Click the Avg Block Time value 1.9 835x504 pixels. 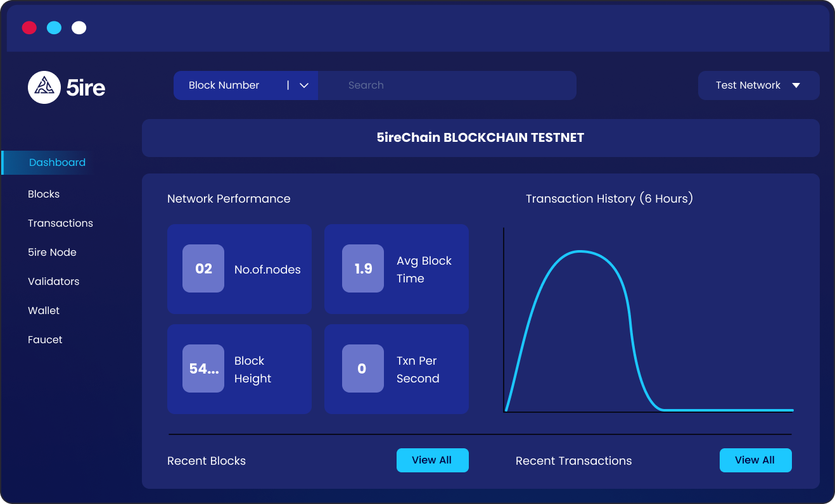point(363,268)
